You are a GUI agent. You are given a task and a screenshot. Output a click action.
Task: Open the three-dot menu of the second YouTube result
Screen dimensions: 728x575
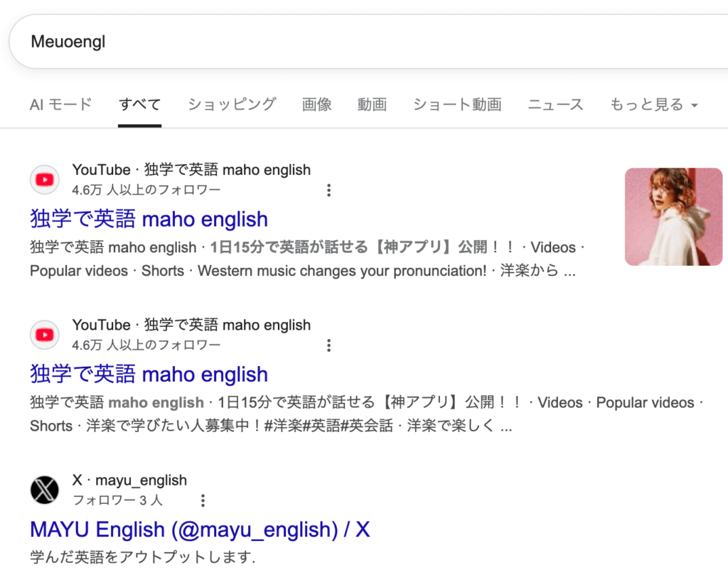328,345
